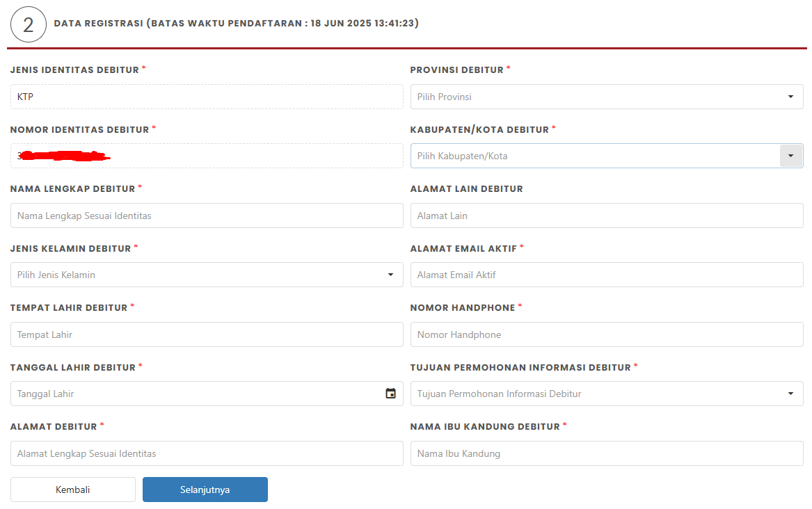Focus the Nama Lengkap Debitur field

(206, 216)
